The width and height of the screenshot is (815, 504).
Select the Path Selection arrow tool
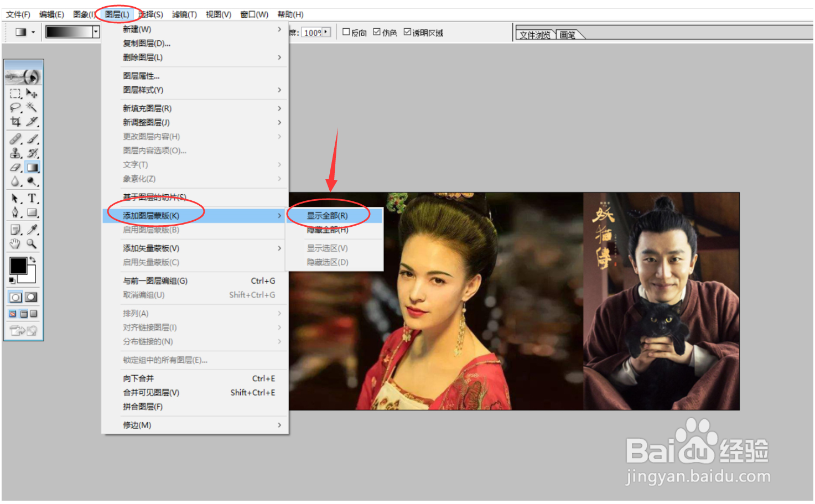pyautogui.click(x=15, y=198)
